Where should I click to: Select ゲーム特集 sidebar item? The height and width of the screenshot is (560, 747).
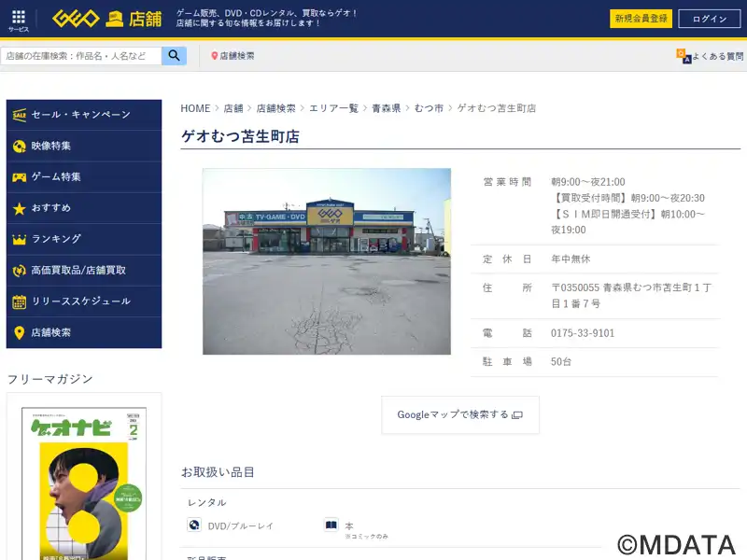84,177
